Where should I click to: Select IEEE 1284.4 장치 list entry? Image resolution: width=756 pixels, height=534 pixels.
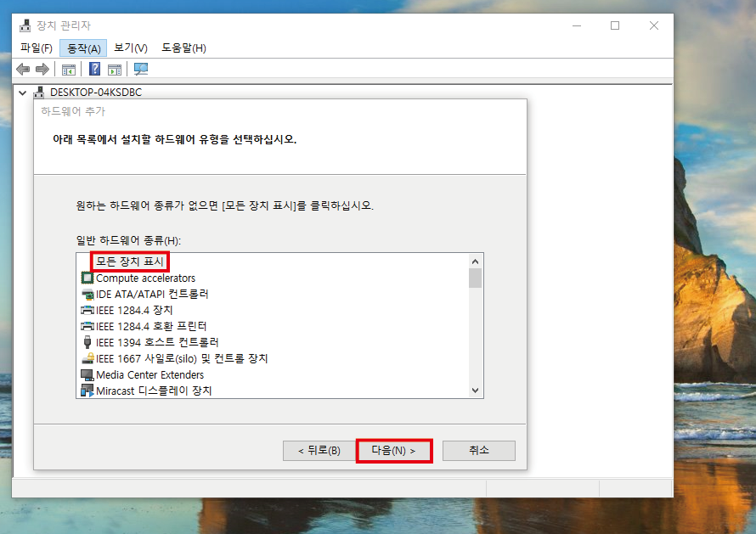(134, 310)
